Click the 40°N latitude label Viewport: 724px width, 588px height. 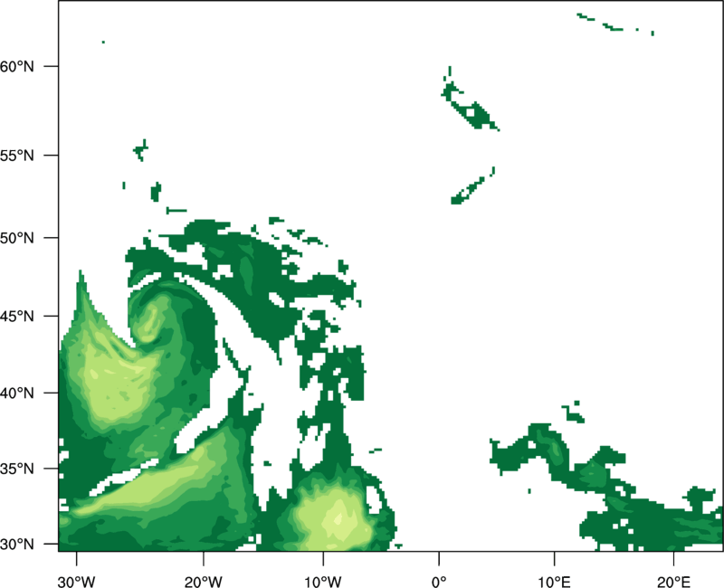(x=17, y=394)
